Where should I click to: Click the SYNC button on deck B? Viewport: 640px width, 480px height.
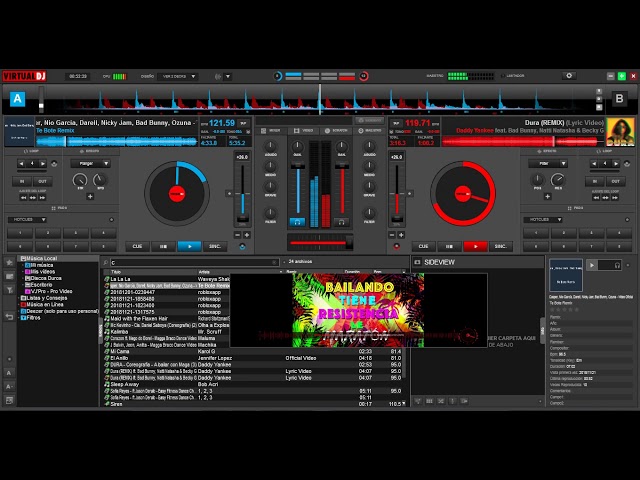[500, 247]
